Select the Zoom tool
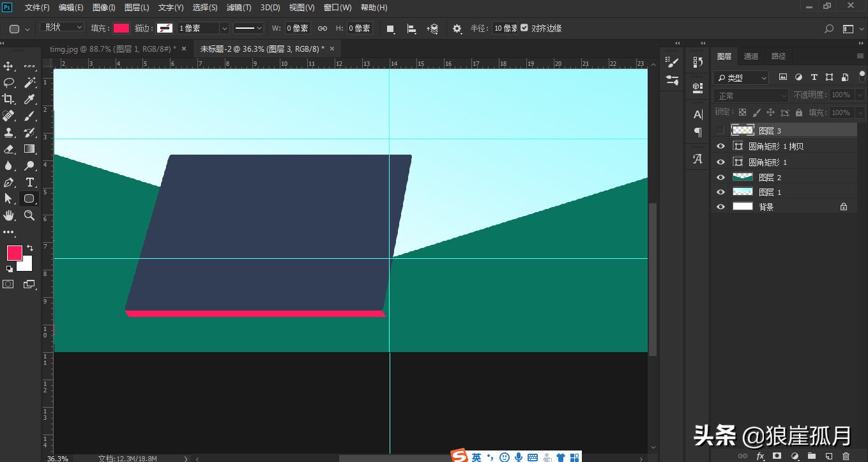This screenshot has width=868, height=462. coord(29,215)
